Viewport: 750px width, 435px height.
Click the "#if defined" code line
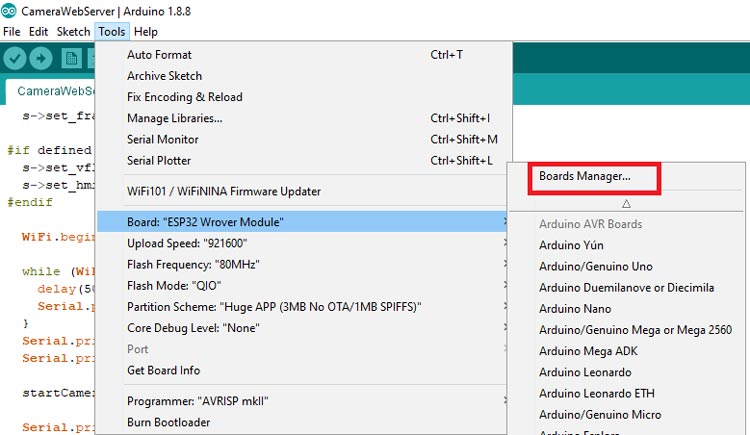coord(49,150)
